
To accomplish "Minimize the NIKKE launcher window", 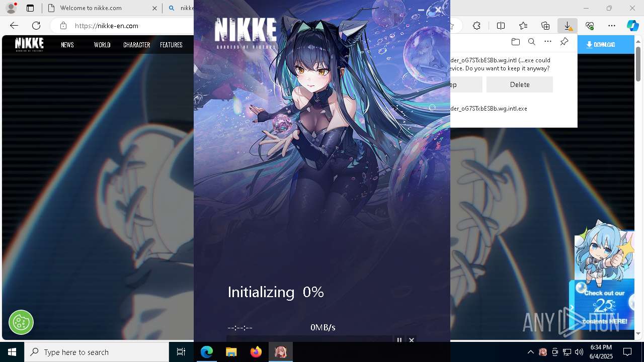I will (421, 10).
